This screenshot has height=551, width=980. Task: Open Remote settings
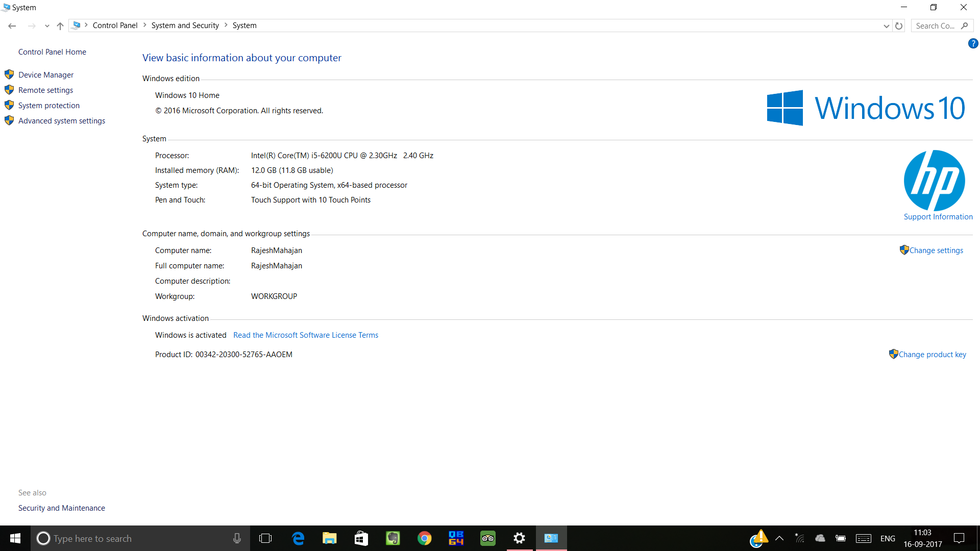45,90
